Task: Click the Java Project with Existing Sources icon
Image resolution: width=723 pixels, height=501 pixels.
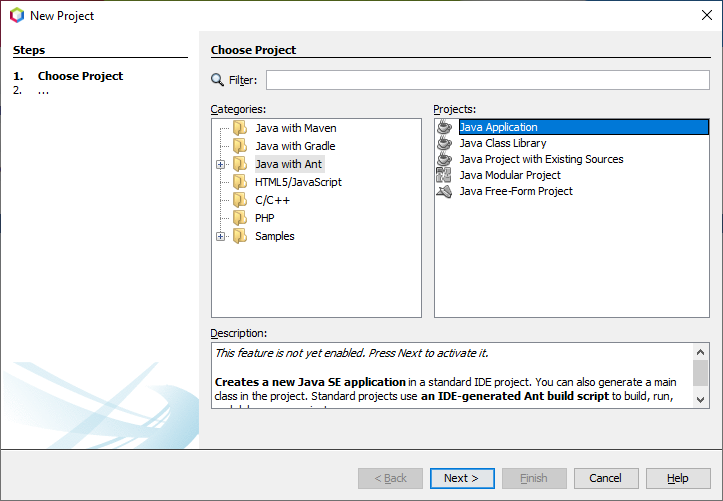Action: click(x=444, y=159)
